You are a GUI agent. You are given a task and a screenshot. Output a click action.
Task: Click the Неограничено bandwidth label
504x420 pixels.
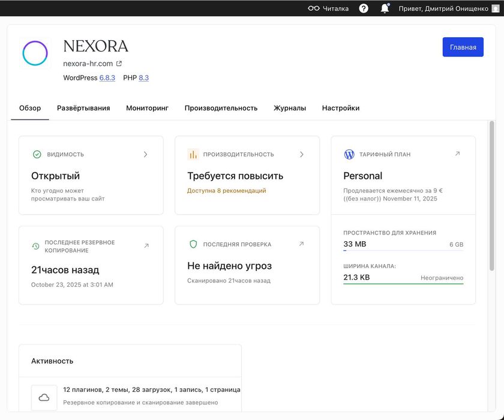coord(442,278)
